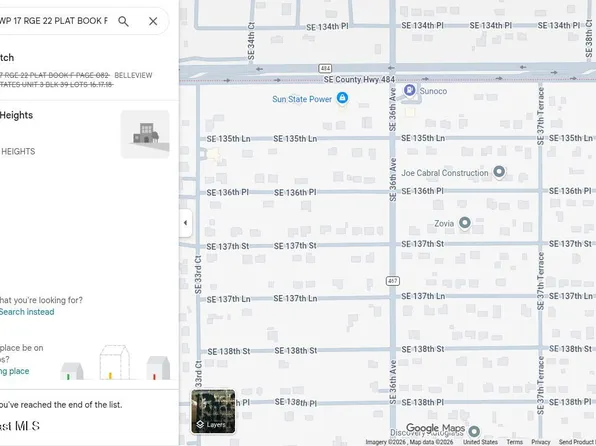Click the Discovery Autoglass marker pin
The image size is (596, 446).
click(x=474, y=432)
